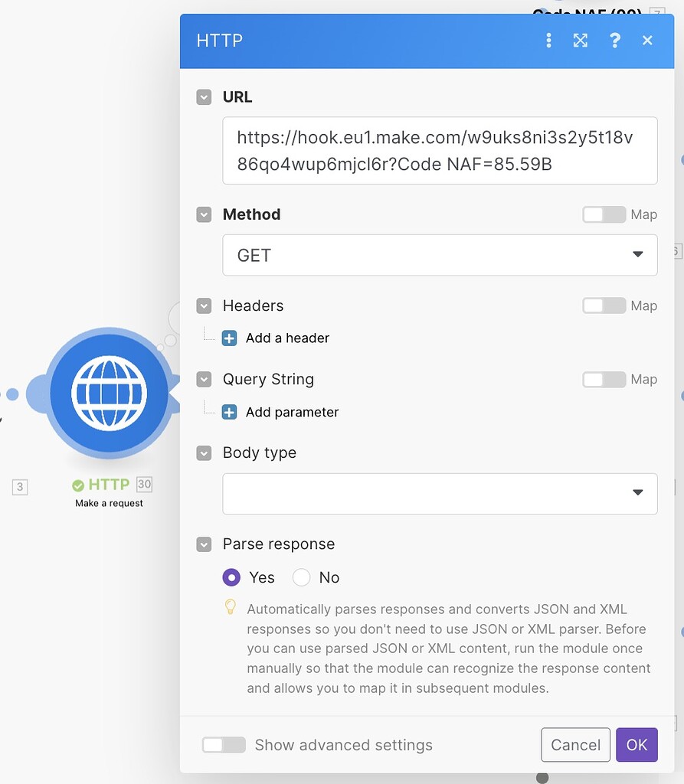
Task: Enable the Map switch for Headers
Action: 604,305
